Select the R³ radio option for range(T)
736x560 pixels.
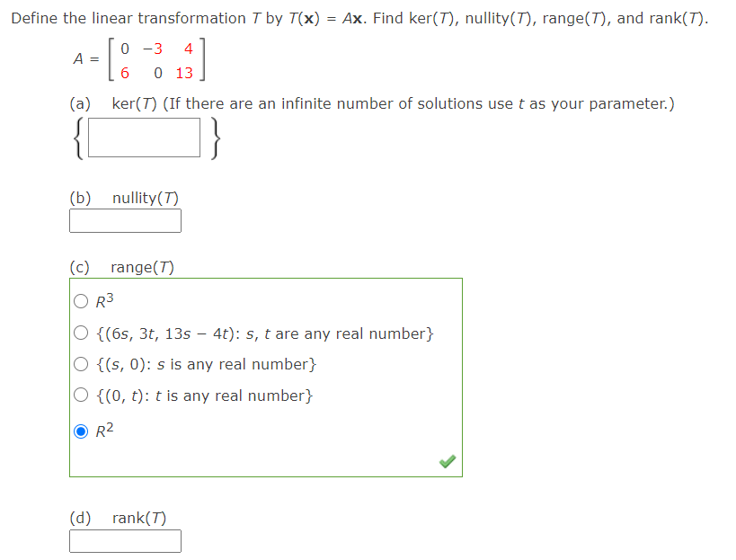click(x=80, y=300)
